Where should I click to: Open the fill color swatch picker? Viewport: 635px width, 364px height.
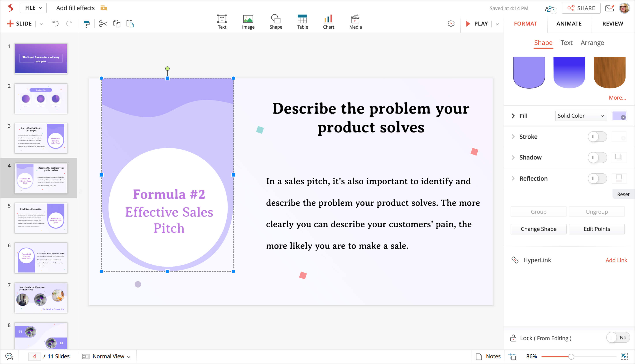(619, 116)
